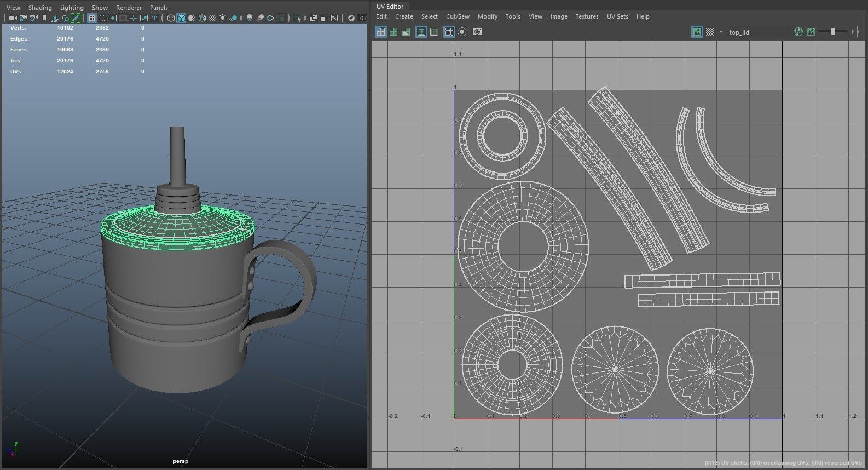Open UV Editor Image menu
This screenshot has height=470, width=868.
[x=559, y=16]
